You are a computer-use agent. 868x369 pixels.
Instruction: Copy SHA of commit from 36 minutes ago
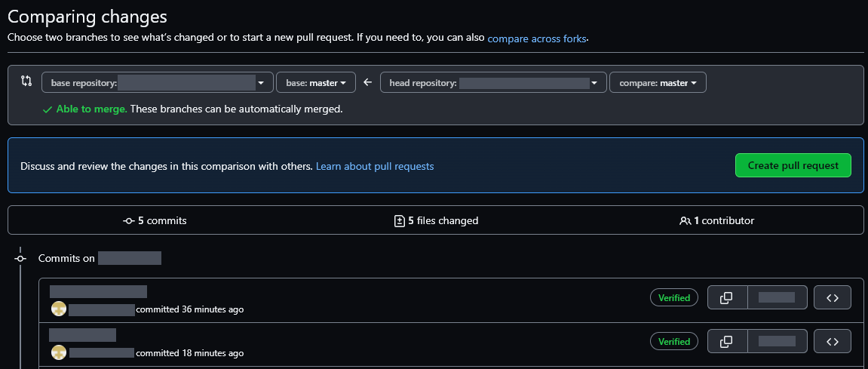point(726,298)
